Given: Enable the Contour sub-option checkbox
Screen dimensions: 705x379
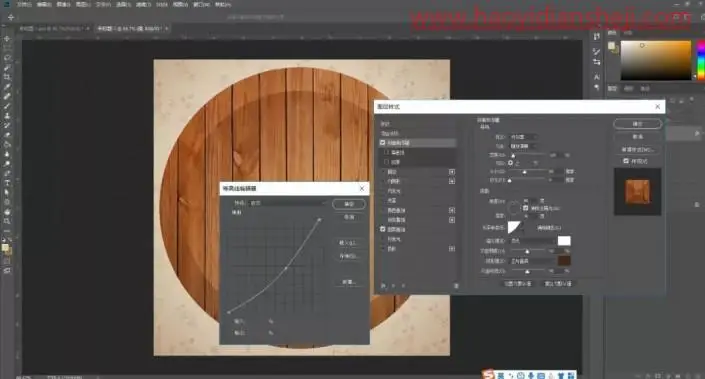Looking at the screenshot, I should click(387, 152).
